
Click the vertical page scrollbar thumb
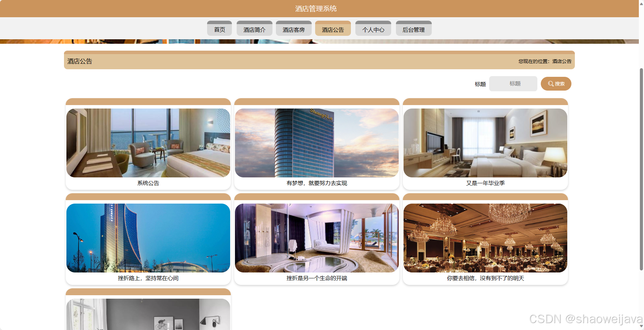tap(641, 169)
